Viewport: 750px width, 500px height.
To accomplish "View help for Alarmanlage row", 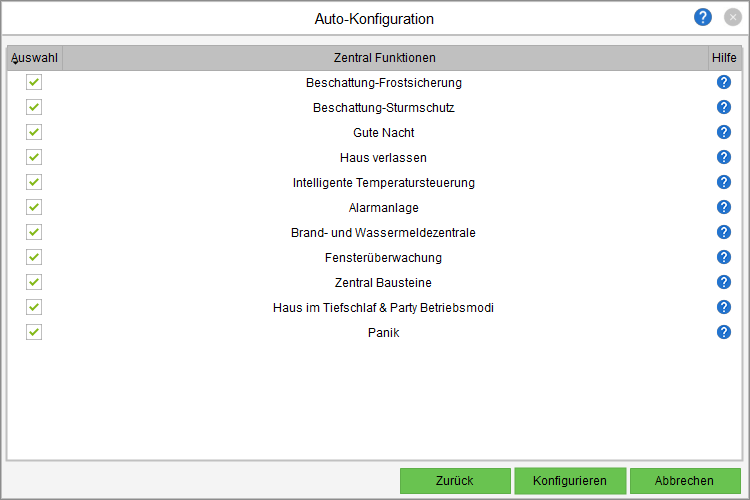I will tap(724, 207).
